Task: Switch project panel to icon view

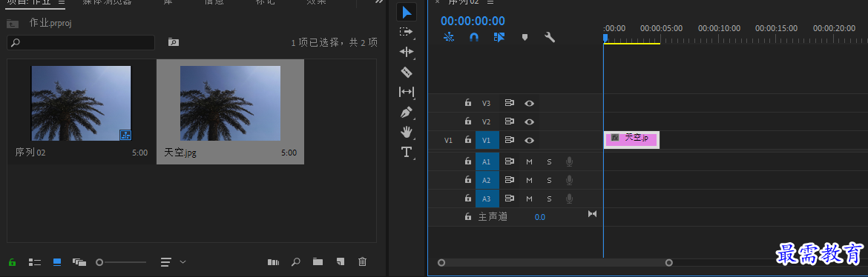Action: click(x=57, y=262)
